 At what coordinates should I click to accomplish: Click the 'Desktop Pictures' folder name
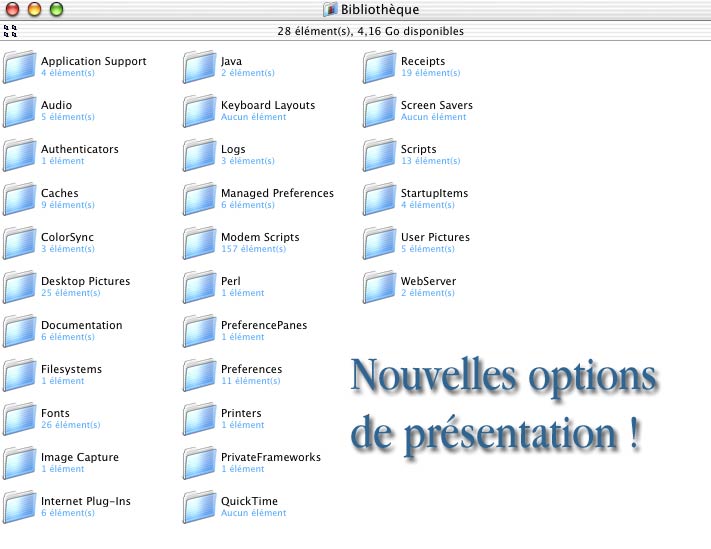click(86, 281)
